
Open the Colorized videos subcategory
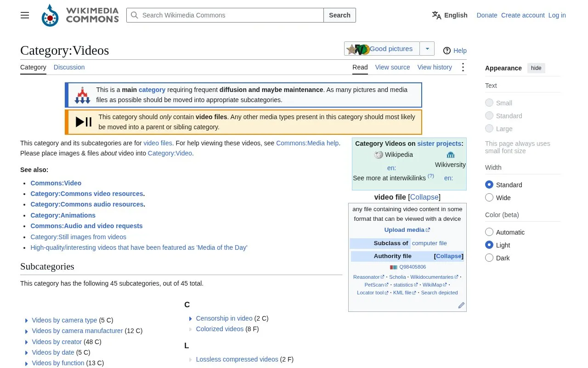click(x=220, y=329)
